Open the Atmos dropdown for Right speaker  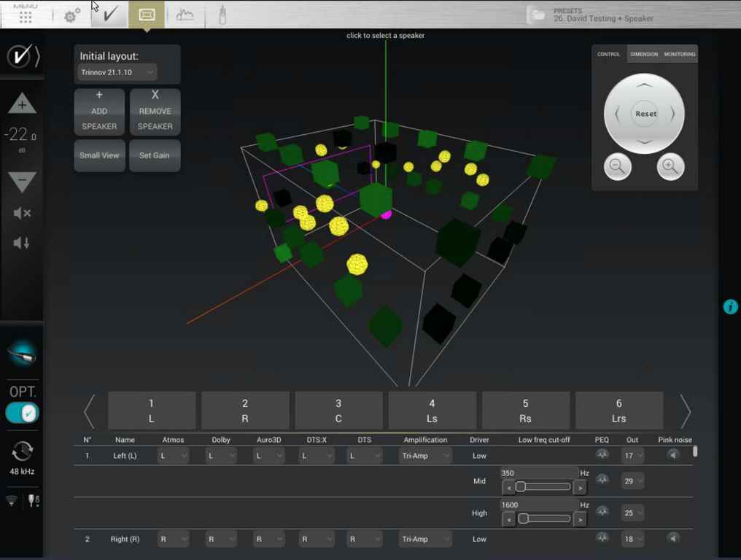click(x=174, y=540)
